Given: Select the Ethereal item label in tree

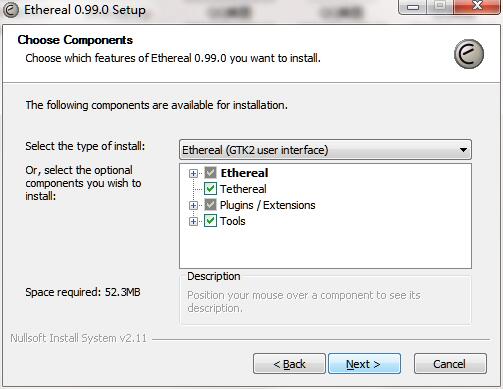Looking at the screenshot, I should coord(244,173).
